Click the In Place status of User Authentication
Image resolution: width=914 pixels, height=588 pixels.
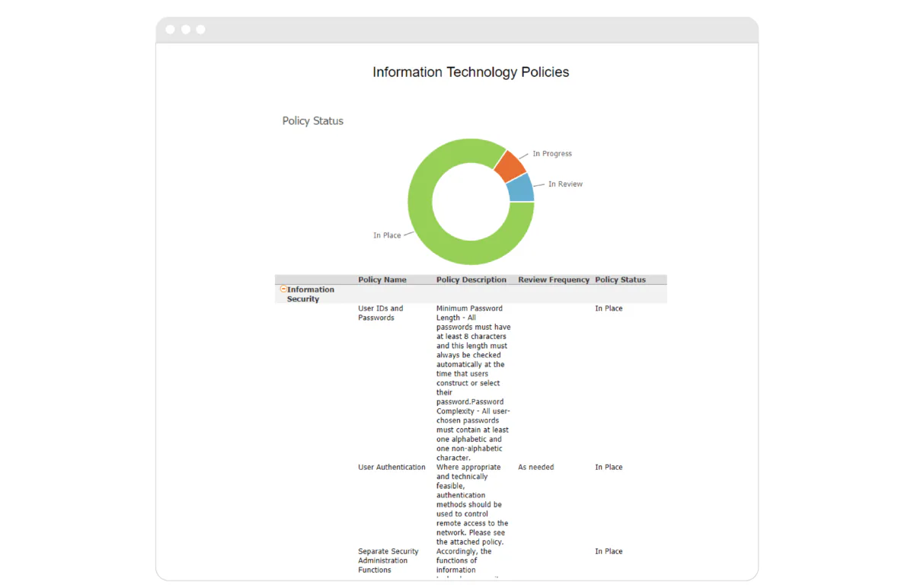point(608,467)
